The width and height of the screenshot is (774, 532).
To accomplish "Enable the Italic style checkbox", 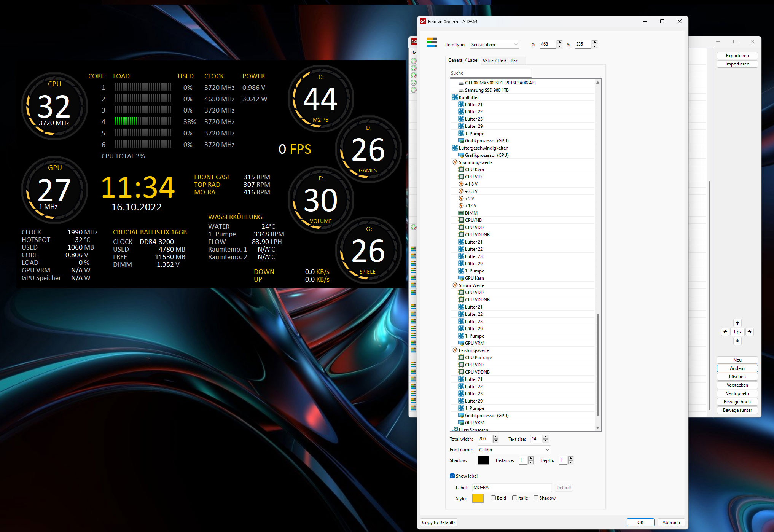I will point(514,498).
